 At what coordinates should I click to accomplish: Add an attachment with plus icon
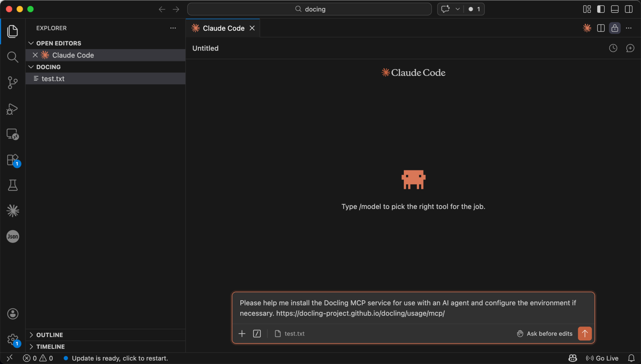point(242,334)
